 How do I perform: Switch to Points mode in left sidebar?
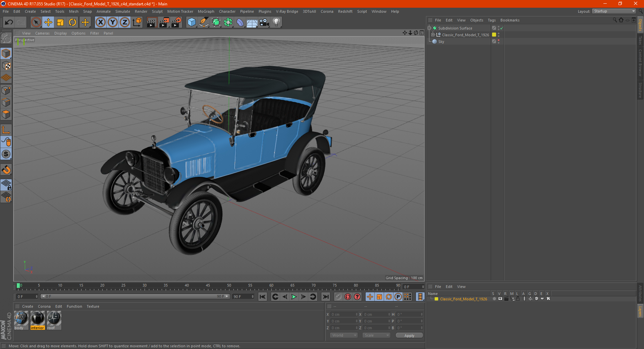(6, 90)
